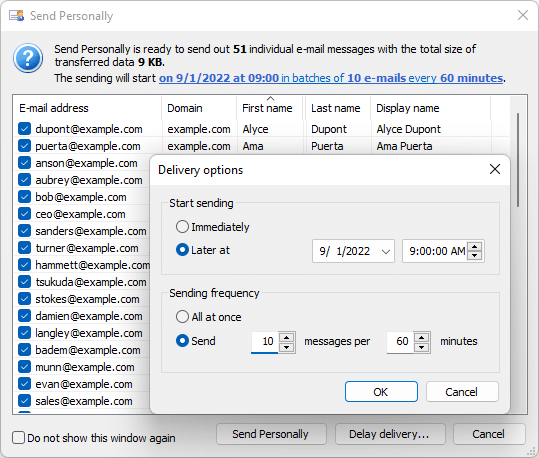The width and height of the screenshot is (539, 458).
Task: Click the Send Personally button
Action: (x=271, y=434)
